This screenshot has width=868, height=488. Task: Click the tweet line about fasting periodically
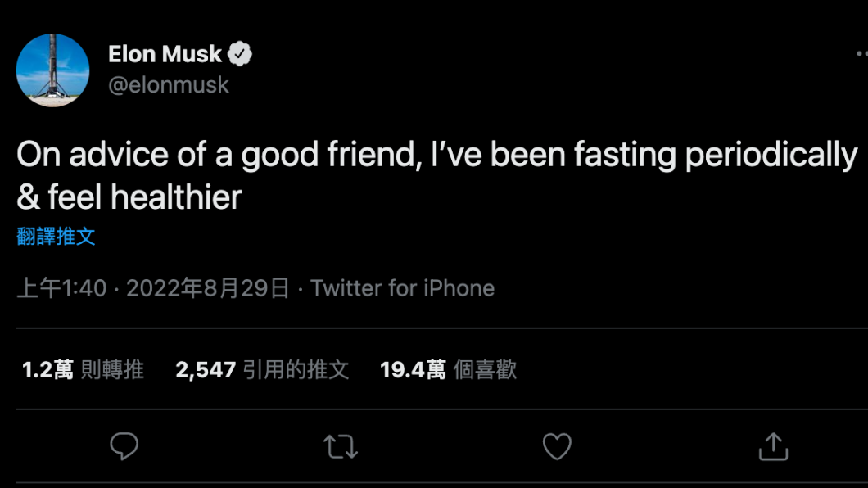[x=436, y=155]
